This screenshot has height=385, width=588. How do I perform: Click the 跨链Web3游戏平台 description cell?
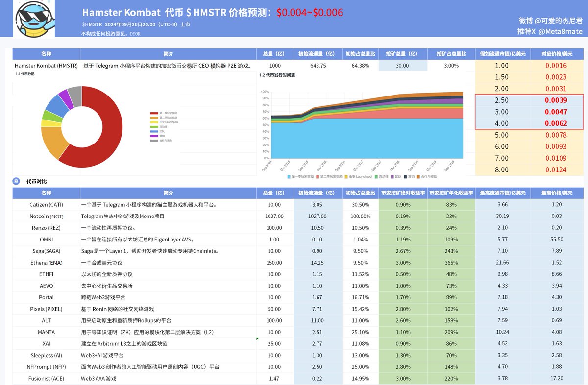(168, 297)
